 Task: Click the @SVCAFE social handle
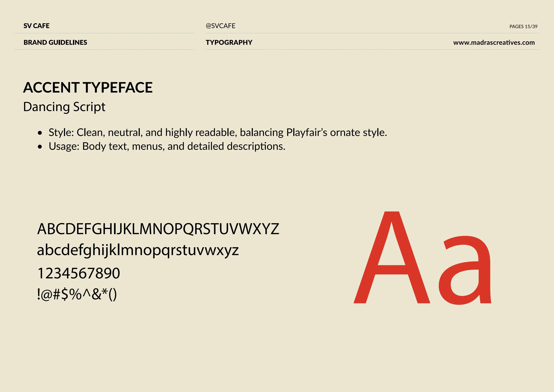220,26
